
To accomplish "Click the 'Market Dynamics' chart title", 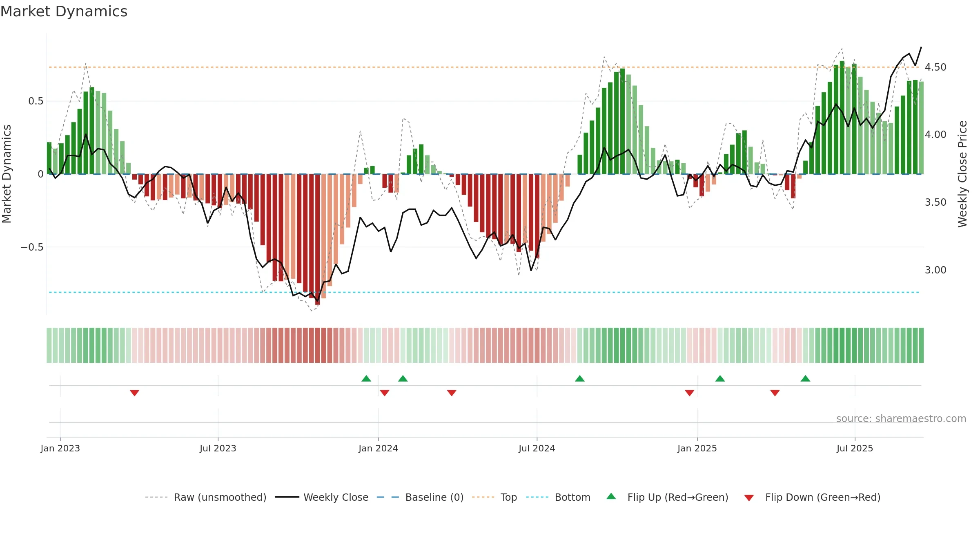I will [x=64, y=11].
